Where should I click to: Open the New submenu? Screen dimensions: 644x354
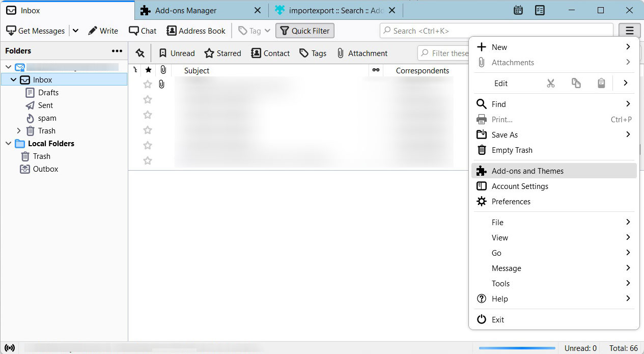(554, 47)
